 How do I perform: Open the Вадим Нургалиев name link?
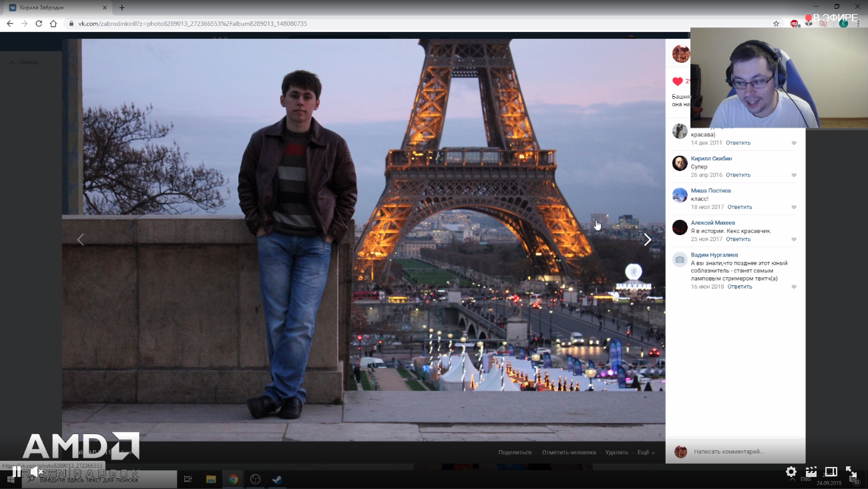(x=714, y=255)
